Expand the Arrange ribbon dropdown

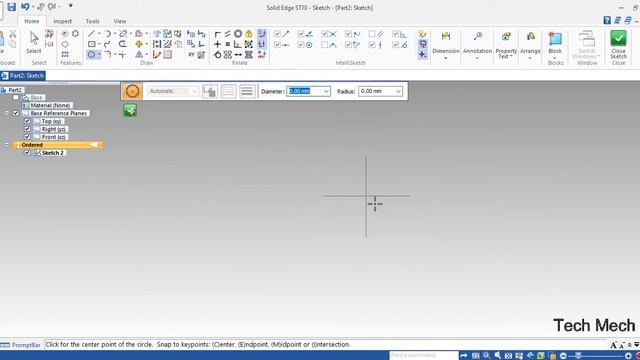(530, 58)
